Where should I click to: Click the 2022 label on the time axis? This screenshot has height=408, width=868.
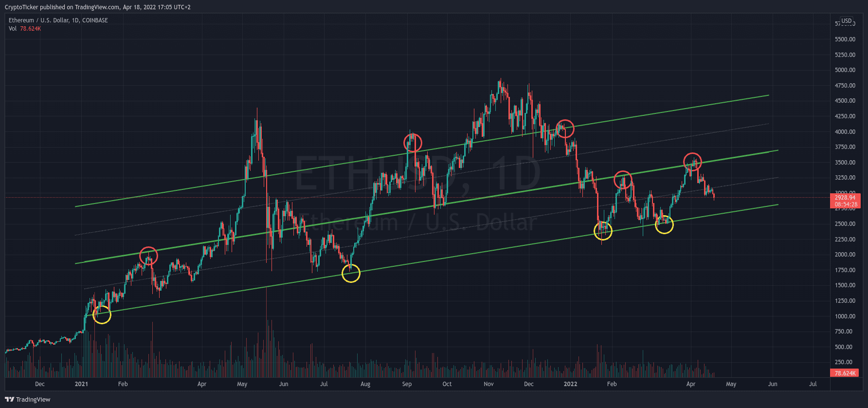[570, 384]
